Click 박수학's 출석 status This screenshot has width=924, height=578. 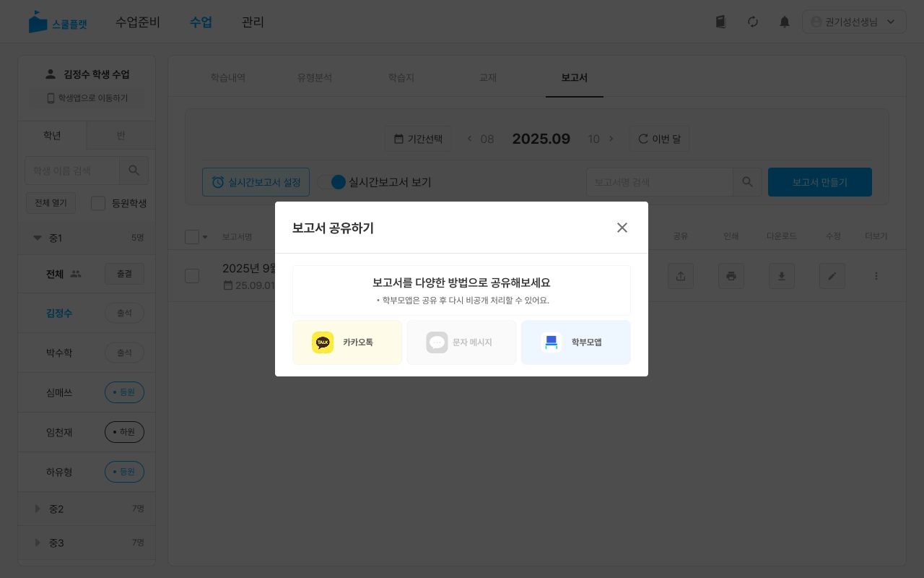click(x=124, y=353)
